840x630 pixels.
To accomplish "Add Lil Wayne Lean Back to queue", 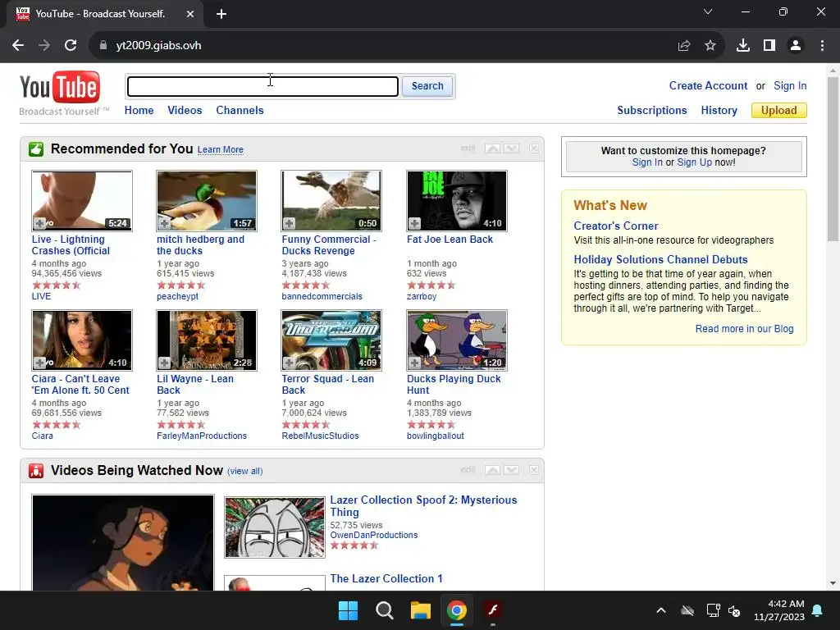I will click(x=164, y=363).
